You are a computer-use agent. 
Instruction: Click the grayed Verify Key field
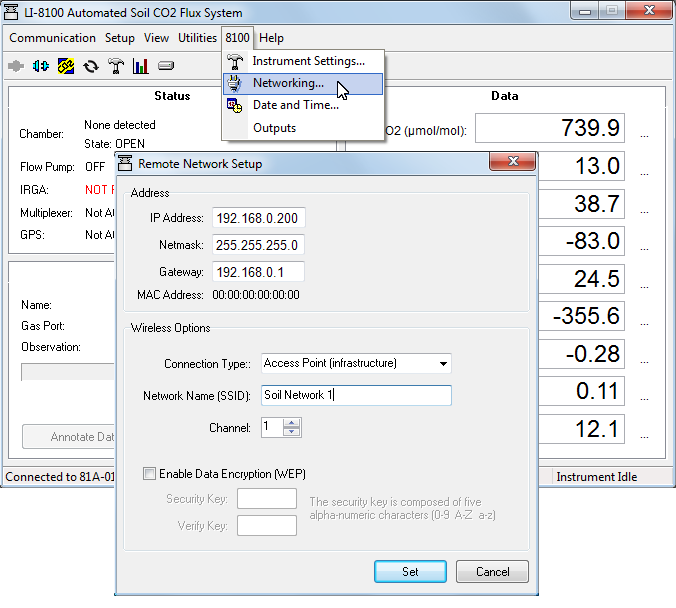pos(267,526)
